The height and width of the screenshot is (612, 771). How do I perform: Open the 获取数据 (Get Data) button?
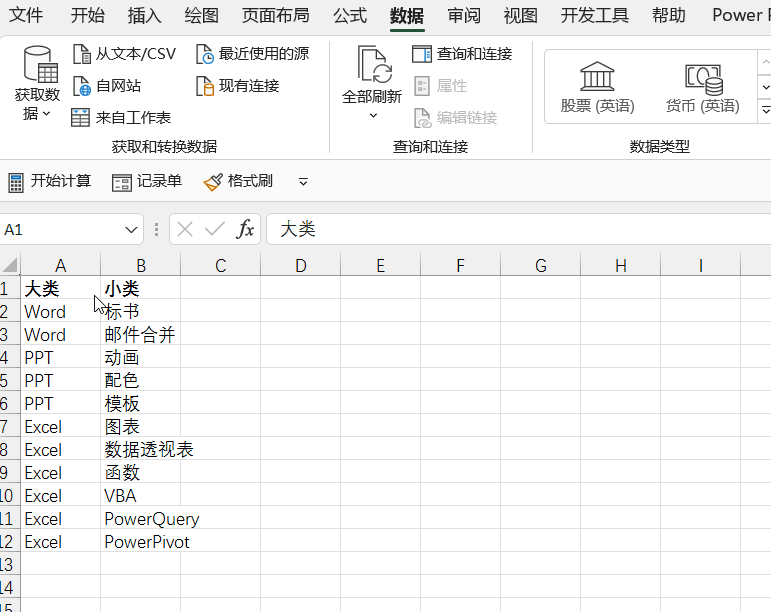[37, 83]
